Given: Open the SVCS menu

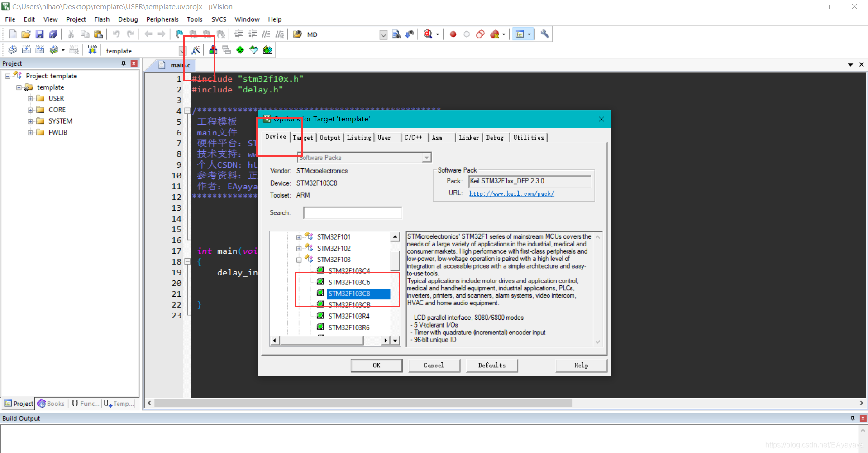Looking at the screenshot, I should pos(219,19).
